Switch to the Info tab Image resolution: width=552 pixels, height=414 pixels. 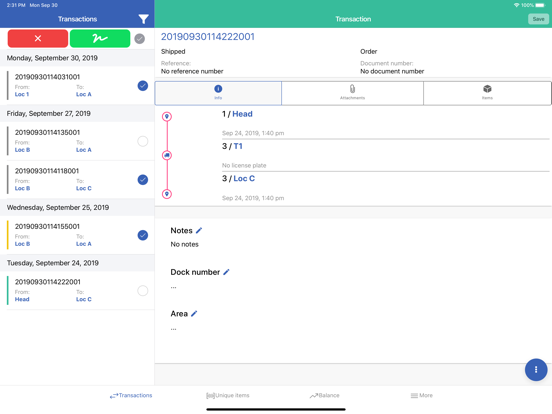coord(218,93)
